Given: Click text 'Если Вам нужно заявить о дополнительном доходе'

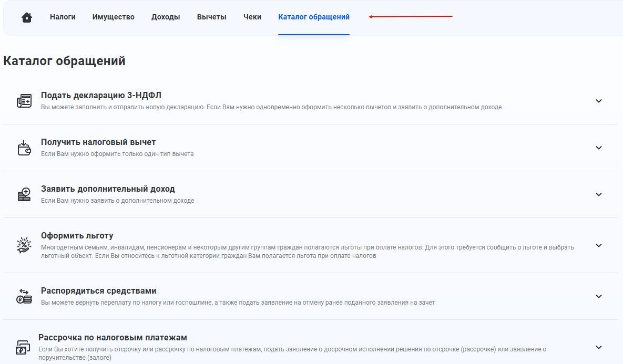Looking at the screenshot, I should [118, 201].
